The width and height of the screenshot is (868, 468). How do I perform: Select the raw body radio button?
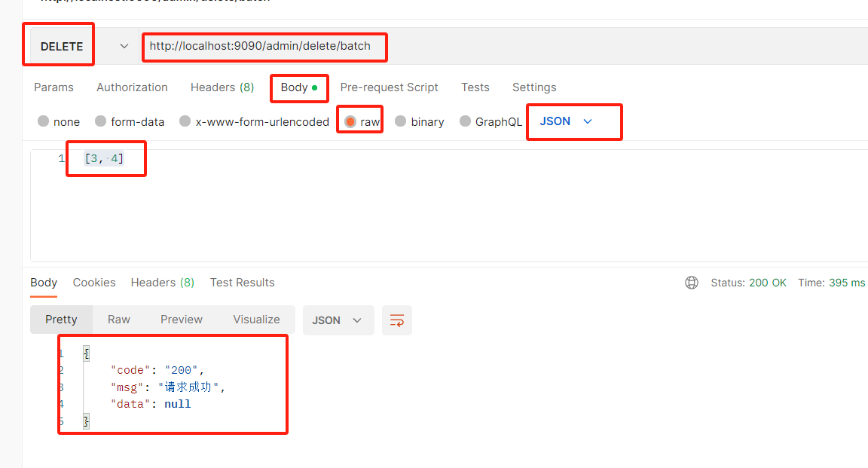coord(350,121)
